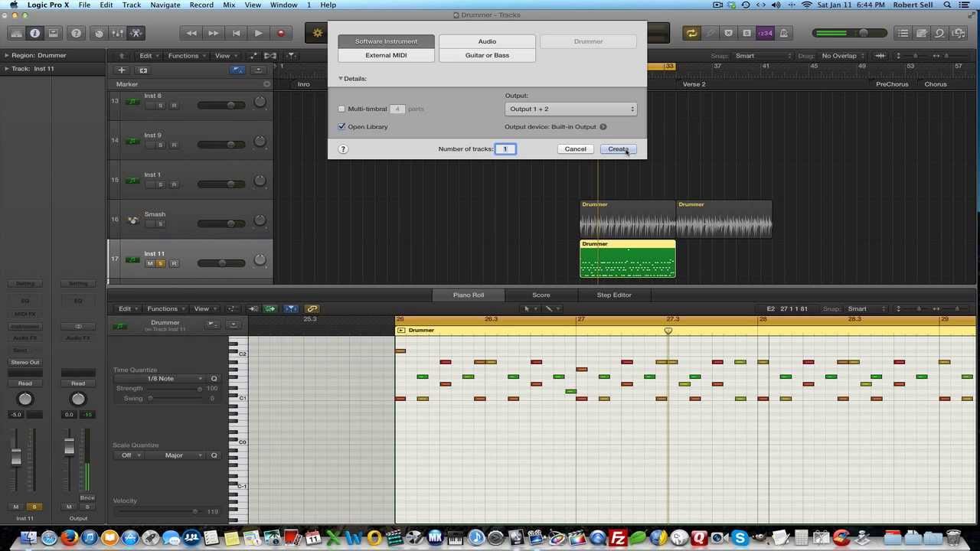Open the Mixer button in control bar

[117, 33]
